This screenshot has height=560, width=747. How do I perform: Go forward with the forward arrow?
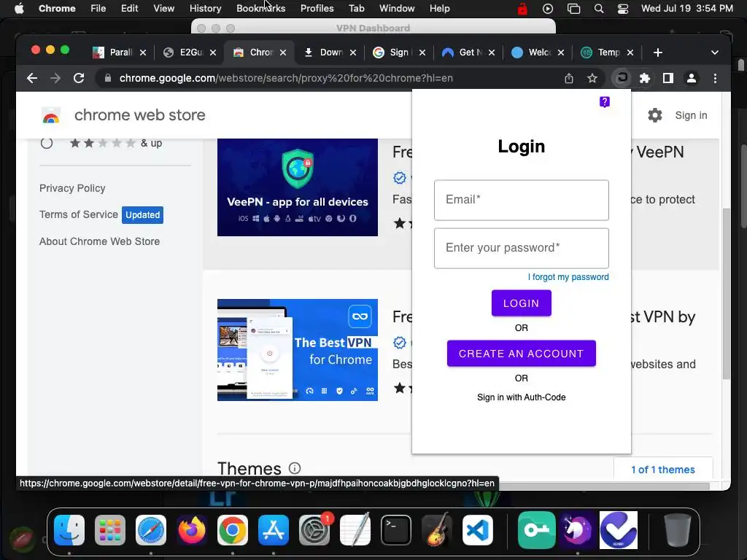pyautogui.click(x=55, y=78)
